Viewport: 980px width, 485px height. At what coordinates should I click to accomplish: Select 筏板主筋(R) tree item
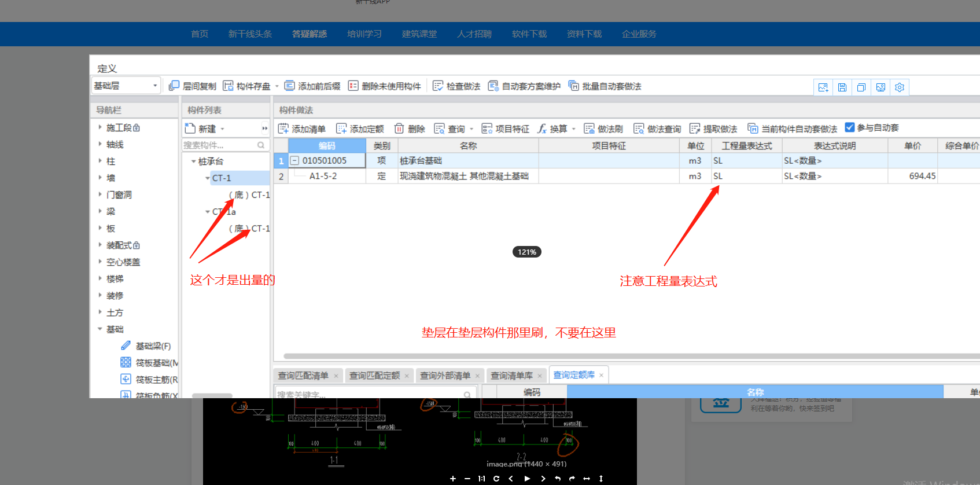[149, 380]
